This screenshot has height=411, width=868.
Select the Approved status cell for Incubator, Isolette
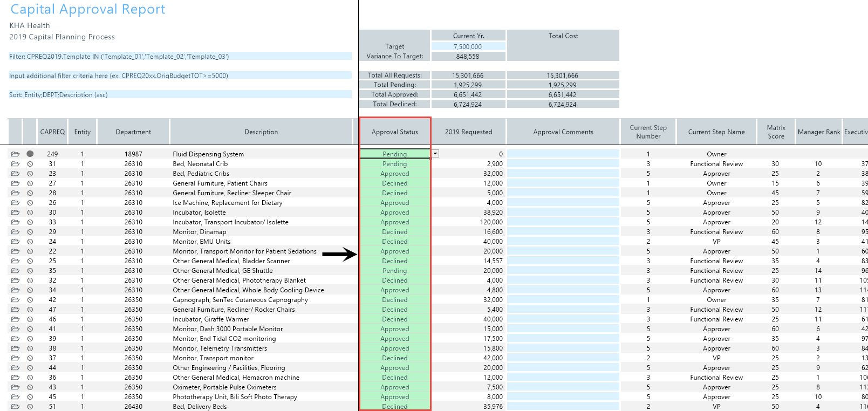coord(395,213)
